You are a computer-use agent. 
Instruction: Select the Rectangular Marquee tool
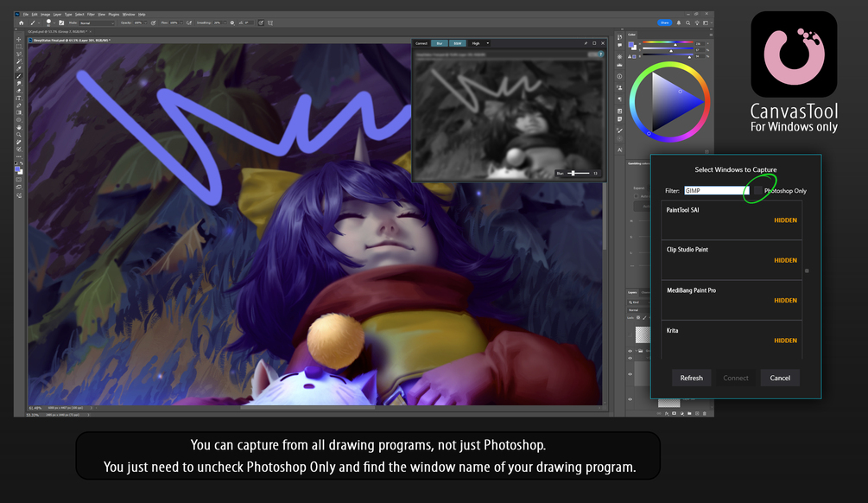[19, 47]
